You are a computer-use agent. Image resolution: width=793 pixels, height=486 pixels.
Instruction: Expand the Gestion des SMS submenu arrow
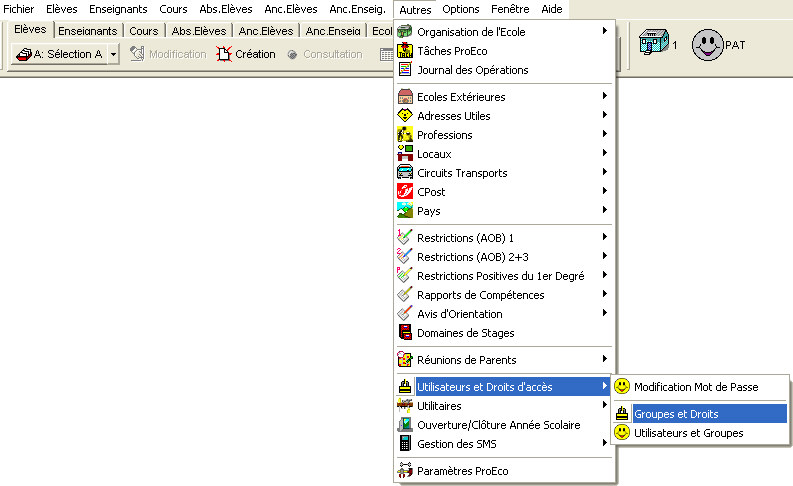[x=604, y=443]
